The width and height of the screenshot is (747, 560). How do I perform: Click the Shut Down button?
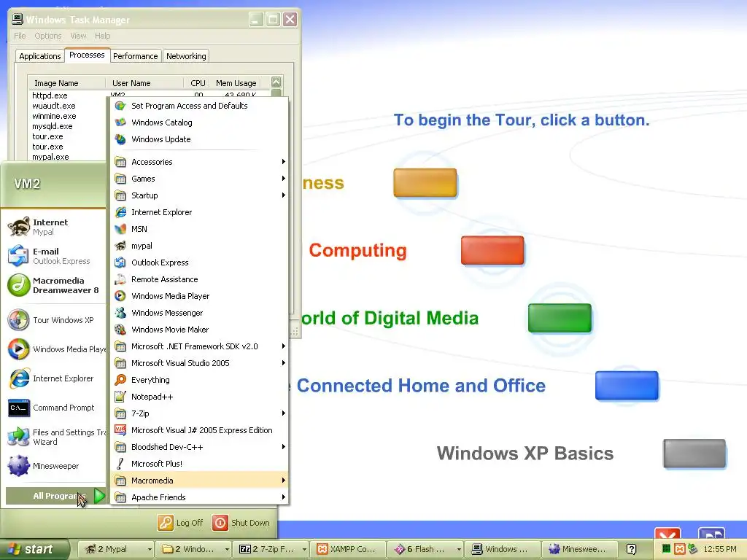[241, 523]
